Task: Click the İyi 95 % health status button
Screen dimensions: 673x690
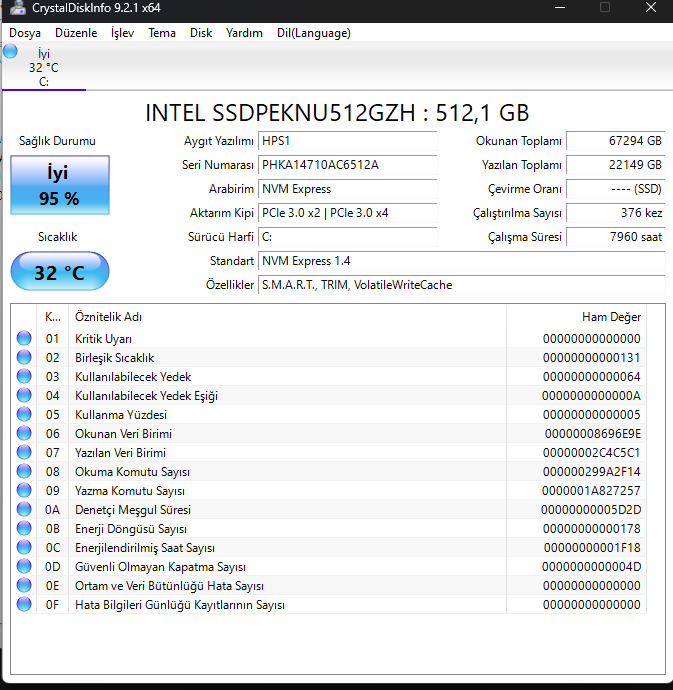Action: [x=59, y=186]
